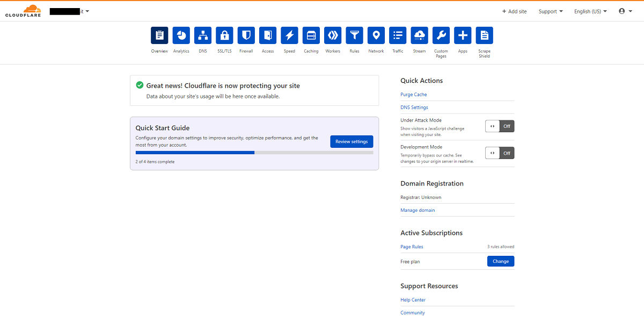Open the Stream cloud icon
The height and width of the screenshot is (316, 644).
coord(420,35)
